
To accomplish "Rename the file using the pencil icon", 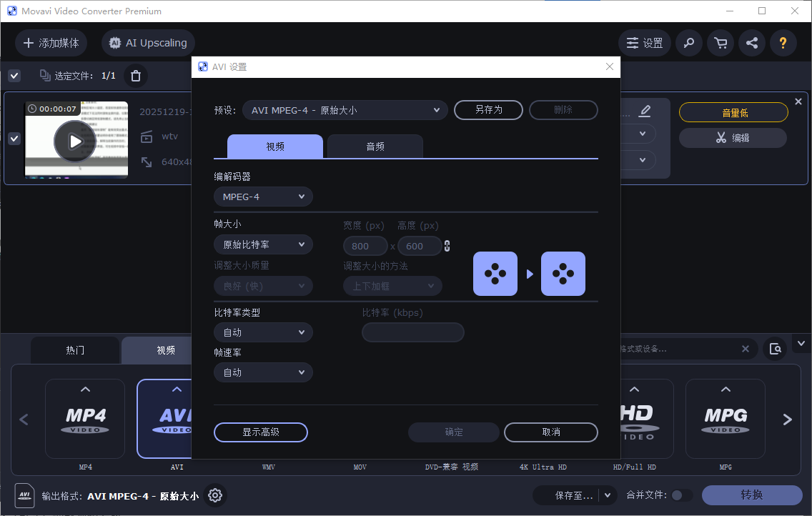I will click(645, 111).
